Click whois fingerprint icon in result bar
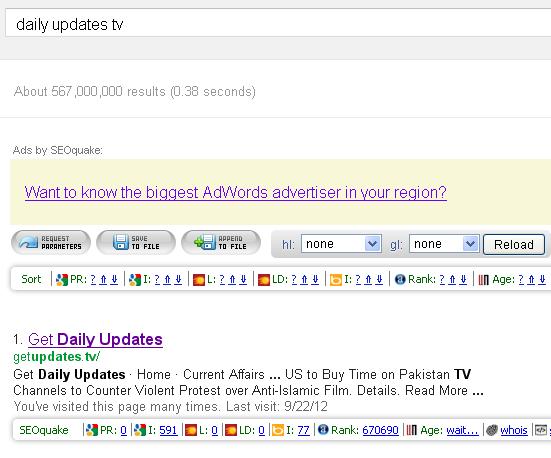The width and height of the screenshot is (551, 458). pos(492,430)
